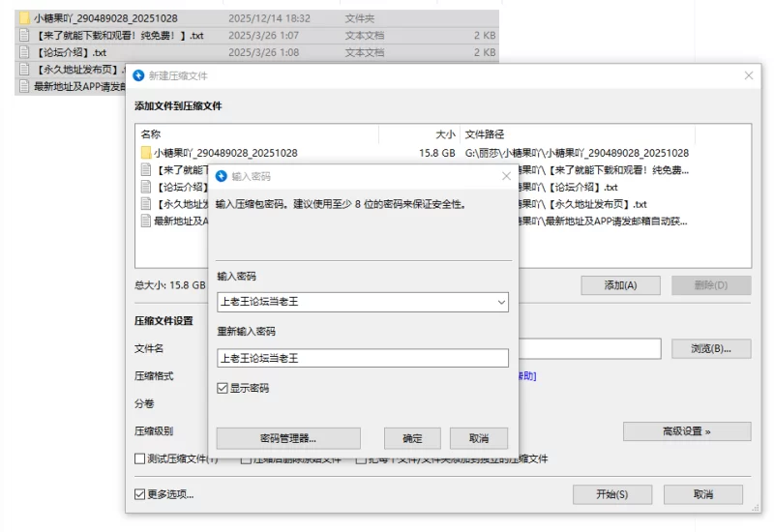Viewport: 774px width, 532px height.
Task: Click the file icon of 【论坛介绍 in archive list
Action: coord(146,187)
